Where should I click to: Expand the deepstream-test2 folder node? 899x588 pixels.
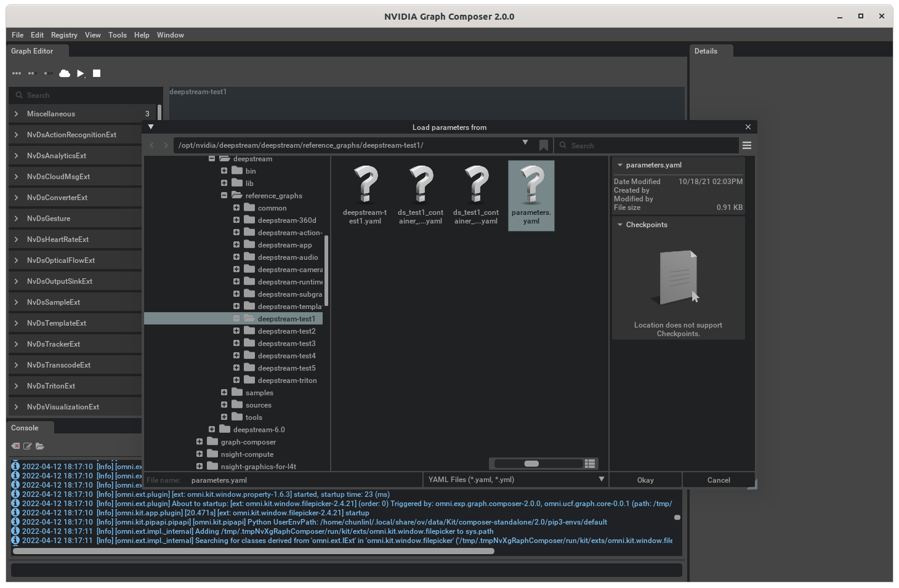pyautogui.click(x=236, y=331)
